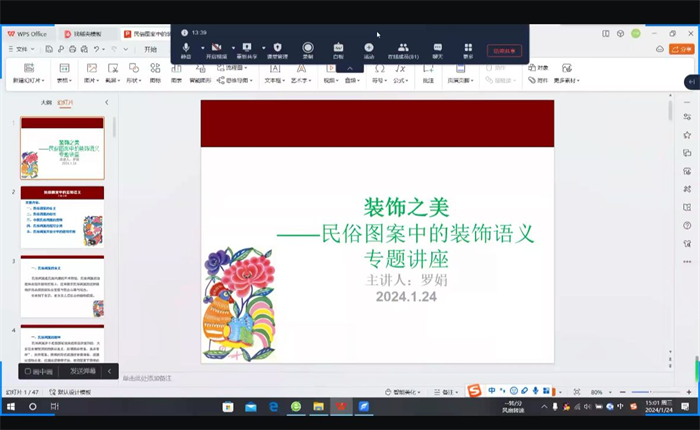Screen dimensions: 700x430
Task: Switch to the Outline panel tab
Action: (45, 102)
